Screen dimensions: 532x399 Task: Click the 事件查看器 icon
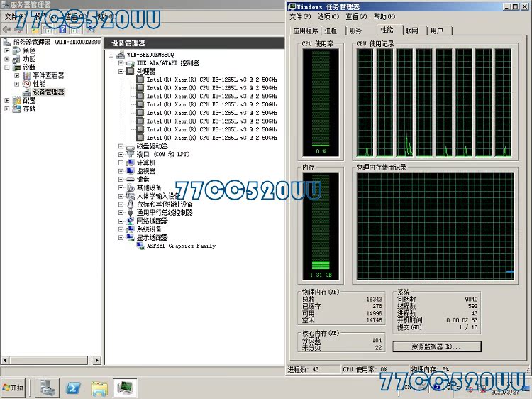click(x=26, y=75)
